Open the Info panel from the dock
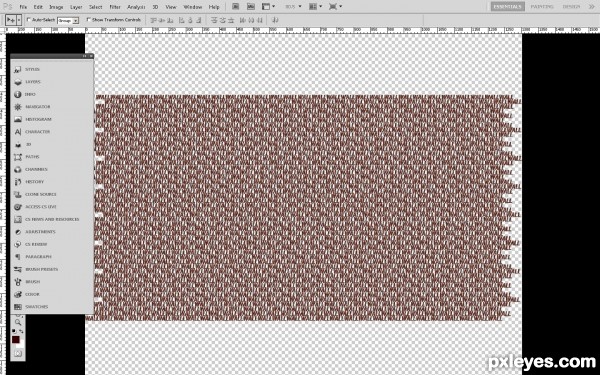The image size is (600, 375). (24, 94)
